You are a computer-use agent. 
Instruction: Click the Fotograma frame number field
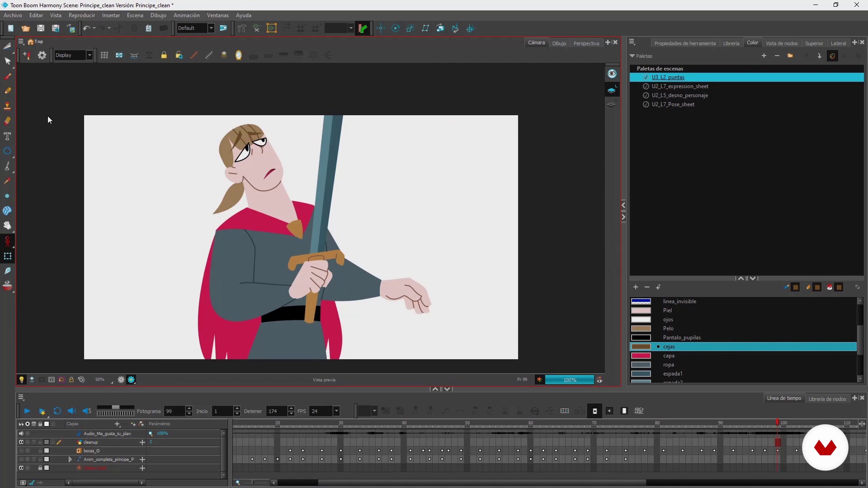(174, 411)
